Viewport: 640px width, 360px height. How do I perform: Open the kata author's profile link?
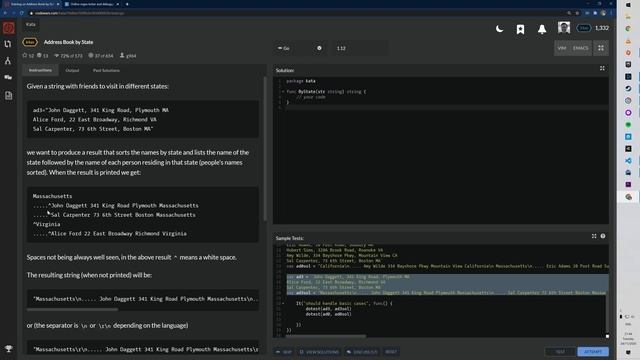pos(128,56)
